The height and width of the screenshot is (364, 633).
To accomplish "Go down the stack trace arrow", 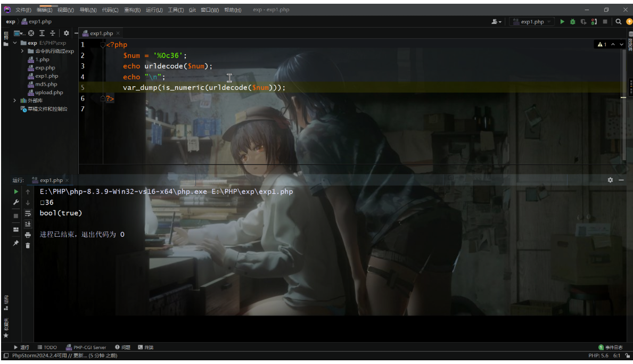I will pyautogui.click(x=28, y=203).
